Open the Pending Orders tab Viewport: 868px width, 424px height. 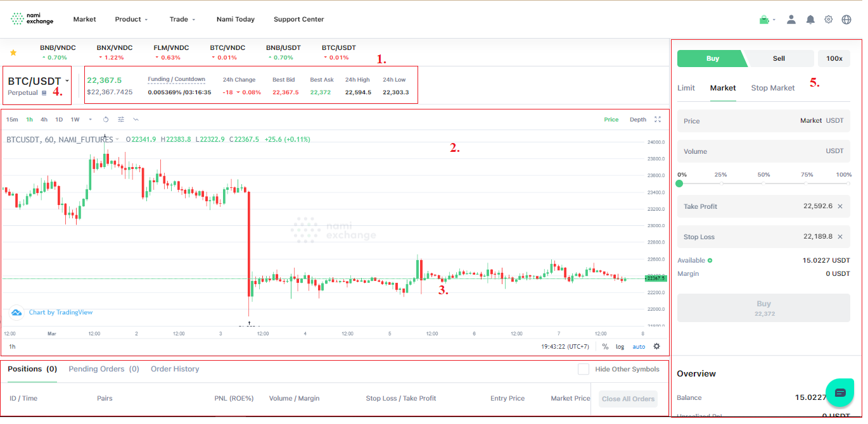point(104,369)
